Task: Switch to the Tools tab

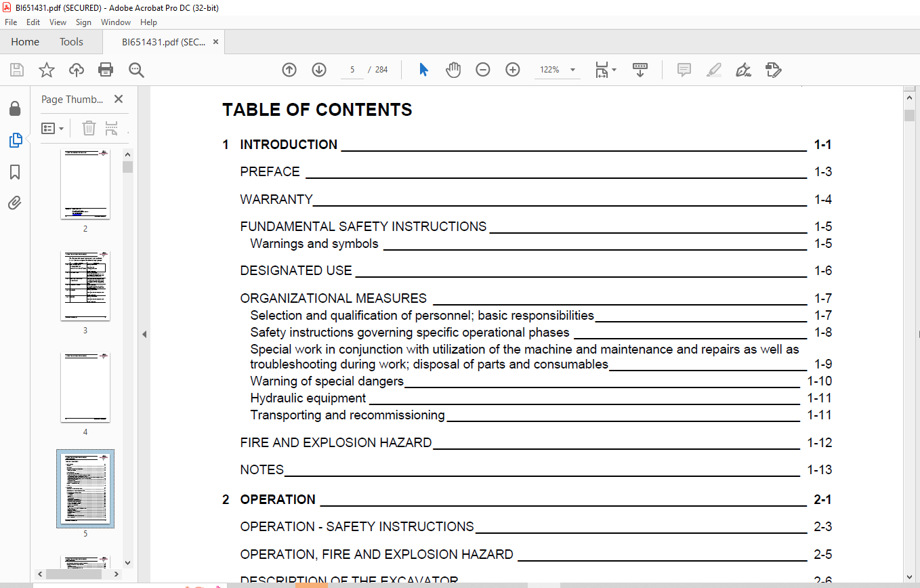Action: 71,42
